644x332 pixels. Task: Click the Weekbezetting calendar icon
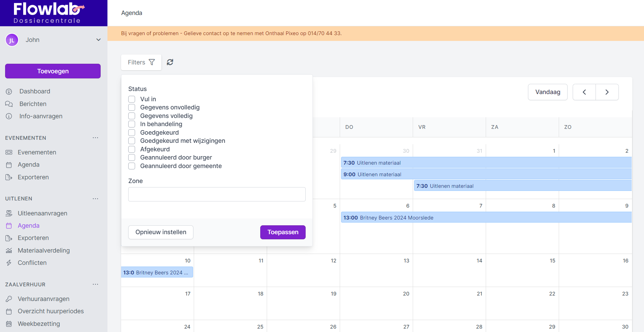coord(9,324)
